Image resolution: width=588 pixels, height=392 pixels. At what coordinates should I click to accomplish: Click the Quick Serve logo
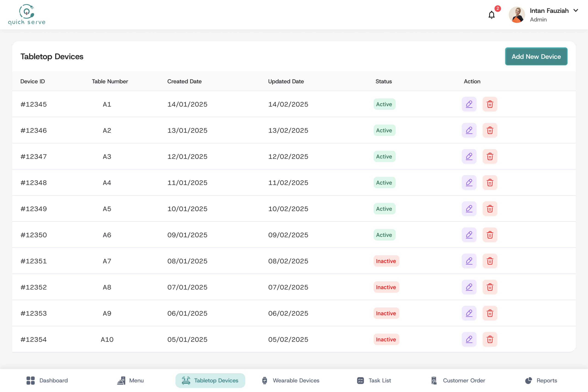tap(27, 15)
